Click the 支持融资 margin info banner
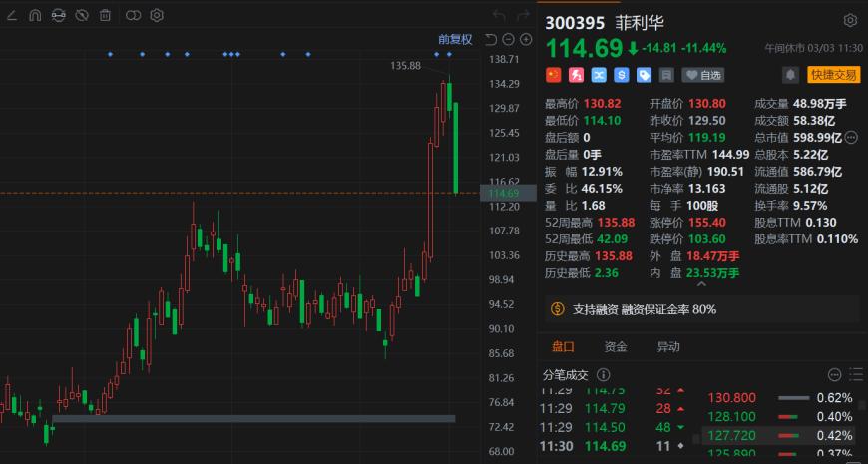The width and height of the screenshot is (868, 464). (645, 309)
